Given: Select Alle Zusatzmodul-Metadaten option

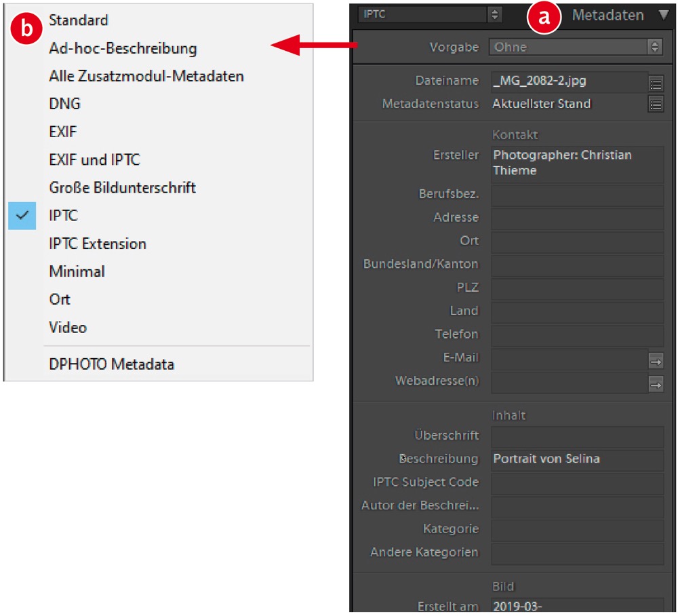Looking at the screenshot, I should click(x=146, y=76).
